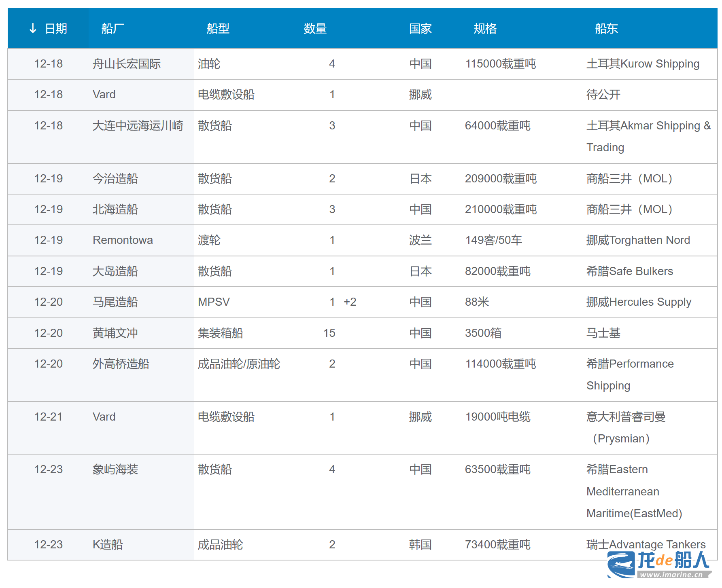The image size is (722, 588).
Task: Select the date 12-21 cell
Action: [49, 417]
